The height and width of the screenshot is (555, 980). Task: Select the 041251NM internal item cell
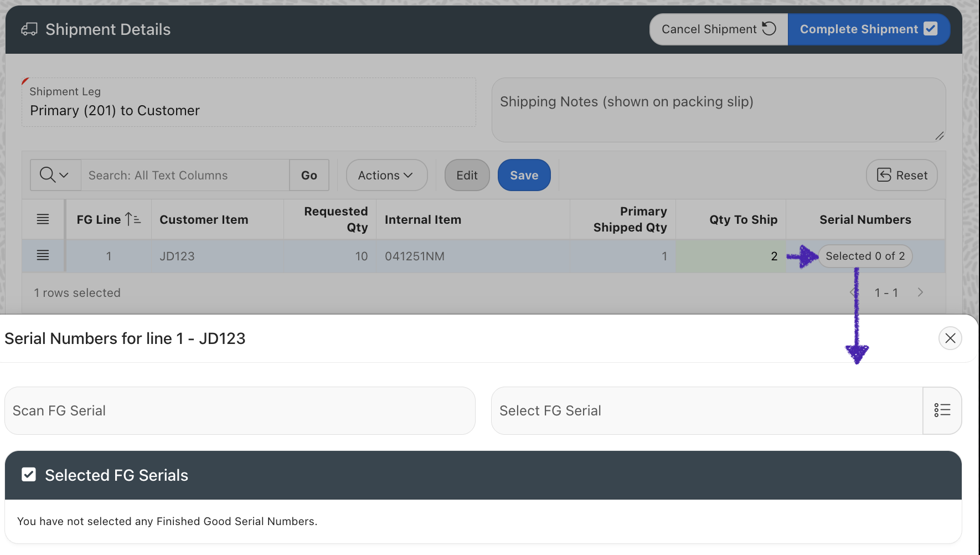(473, 256)
